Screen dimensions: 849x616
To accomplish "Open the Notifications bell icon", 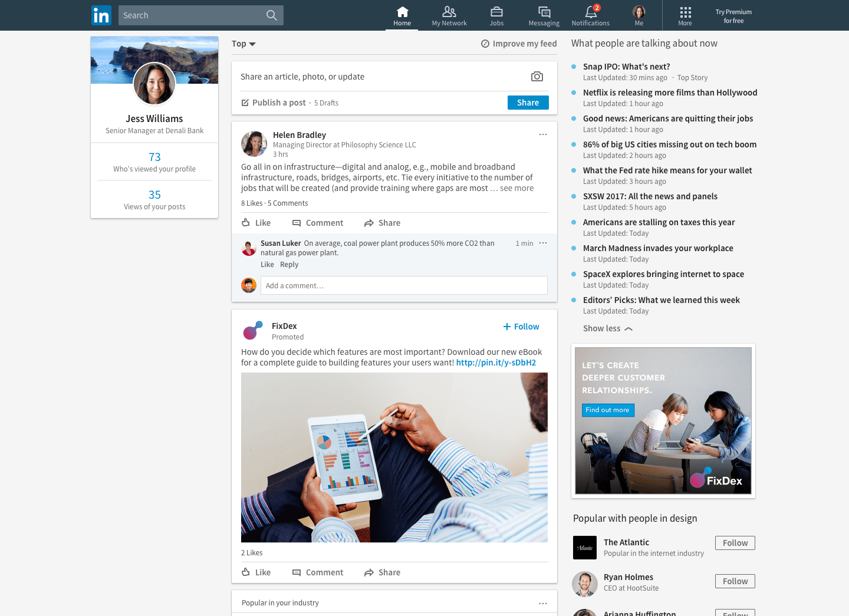I will (590, 12).
